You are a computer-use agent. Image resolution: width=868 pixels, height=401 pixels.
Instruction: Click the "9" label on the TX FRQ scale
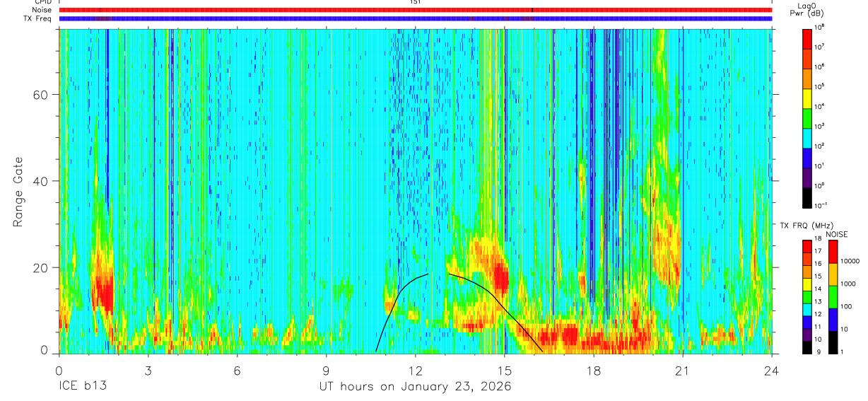point(818,352)
